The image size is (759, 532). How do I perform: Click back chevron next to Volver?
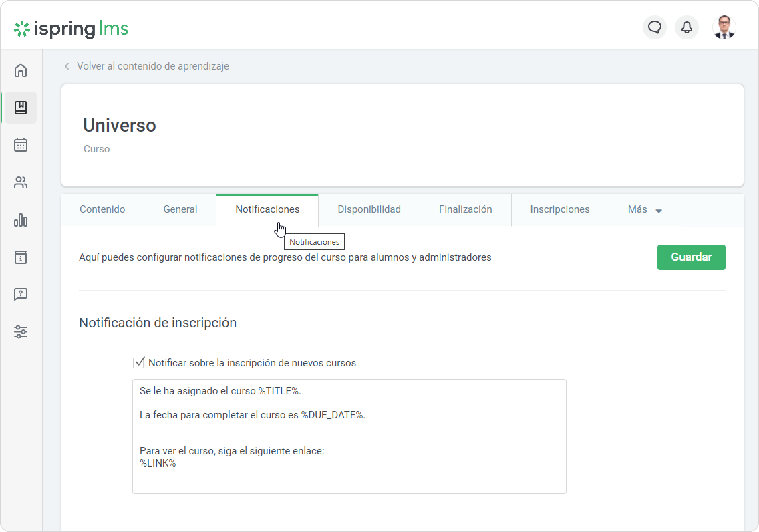coord(67,66)
